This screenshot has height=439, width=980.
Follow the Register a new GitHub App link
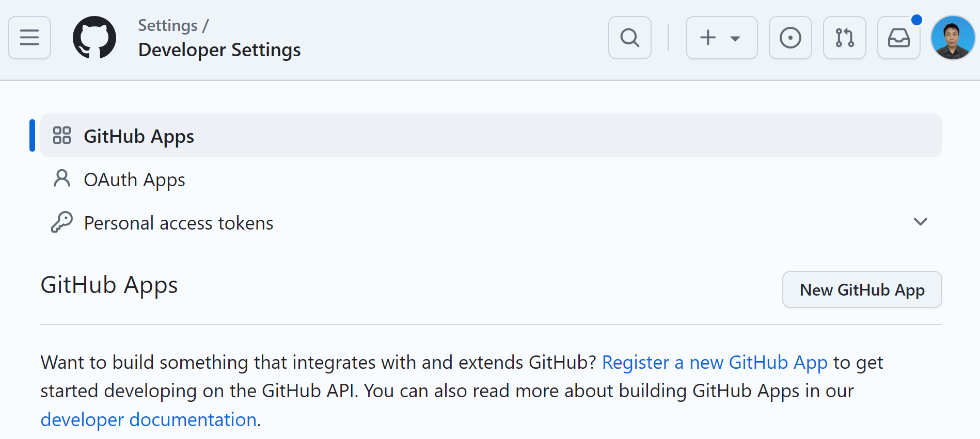point(715,363)
